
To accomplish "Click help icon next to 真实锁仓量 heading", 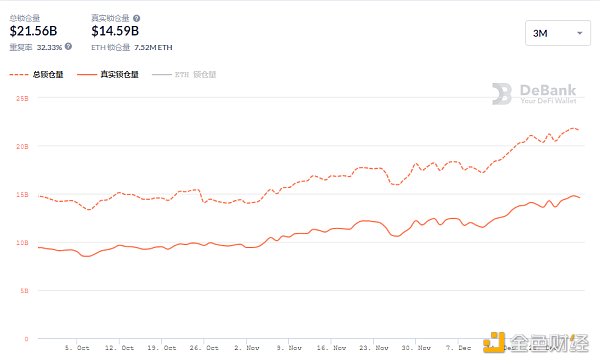I will pos(136,18).
